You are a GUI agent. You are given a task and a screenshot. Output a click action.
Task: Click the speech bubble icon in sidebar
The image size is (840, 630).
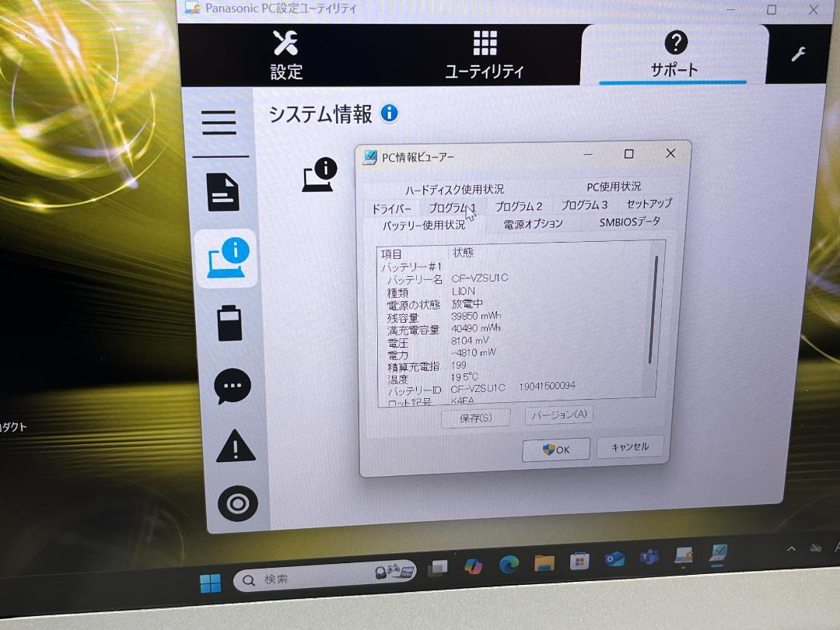[x=233, y=387]
